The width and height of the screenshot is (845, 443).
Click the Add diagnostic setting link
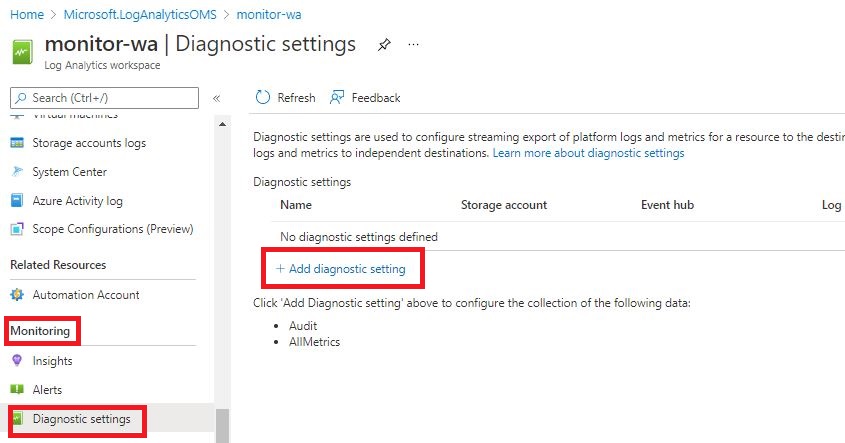pos(341,269)
